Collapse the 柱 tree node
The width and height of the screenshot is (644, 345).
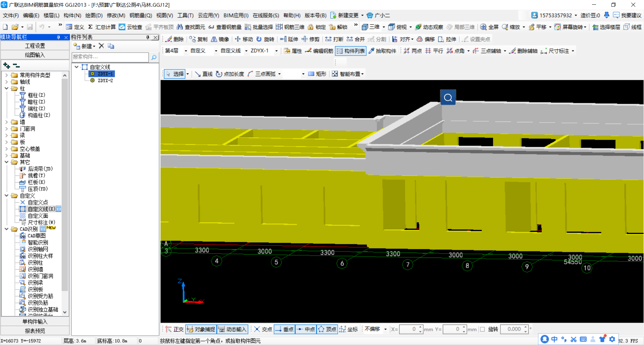(6, 88)
